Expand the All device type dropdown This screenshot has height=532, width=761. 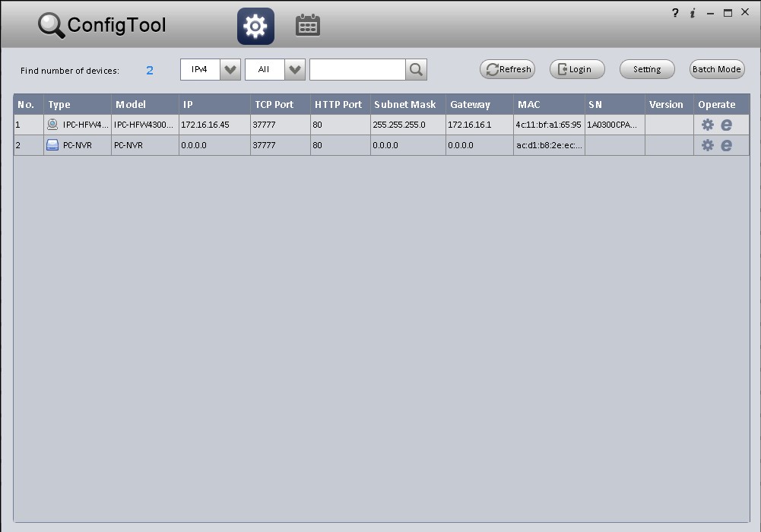coord(295,69)
